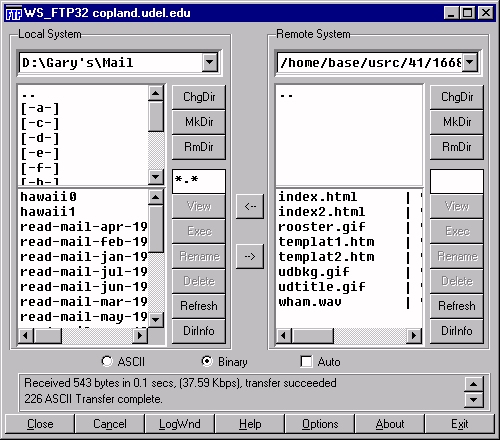Select local file read-mail-jan-19
This screenshot has height=440, width=500.
pyautogui.click(x=83, y=257)
